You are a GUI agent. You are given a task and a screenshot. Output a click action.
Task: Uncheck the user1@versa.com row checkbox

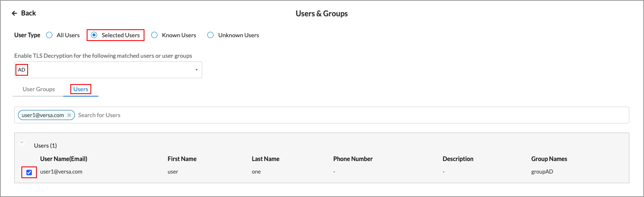29,172
